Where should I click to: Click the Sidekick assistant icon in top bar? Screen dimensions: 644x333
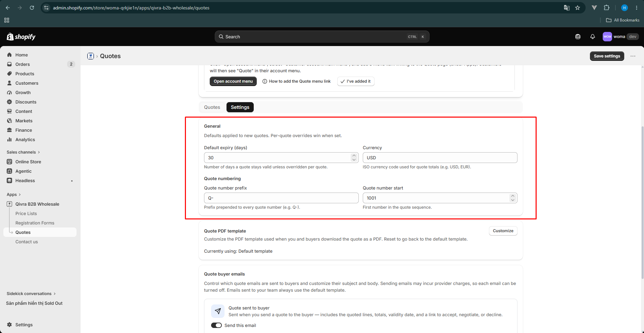pyautogui.click(x=578, y=37)
